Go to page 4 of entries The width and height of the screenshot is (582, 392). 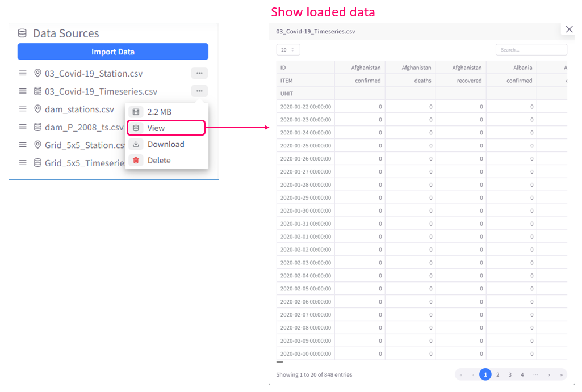click(x=522, y=374)
